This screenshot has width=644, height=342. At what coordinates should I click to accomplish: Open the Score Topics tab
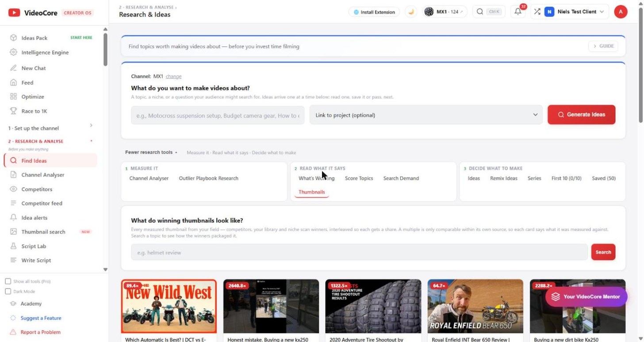(359, 178)
